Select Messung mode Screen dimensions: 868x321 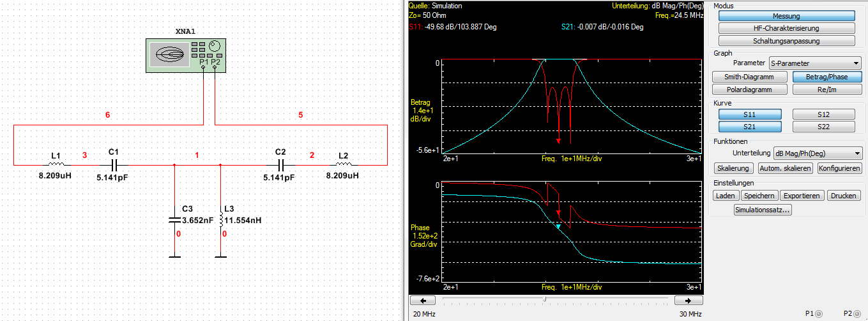786,16
